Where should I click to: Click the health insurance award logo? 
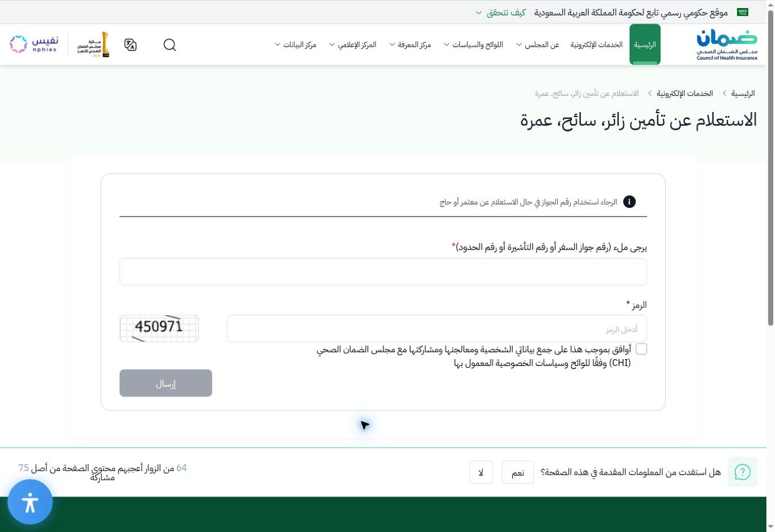(93, 44)
